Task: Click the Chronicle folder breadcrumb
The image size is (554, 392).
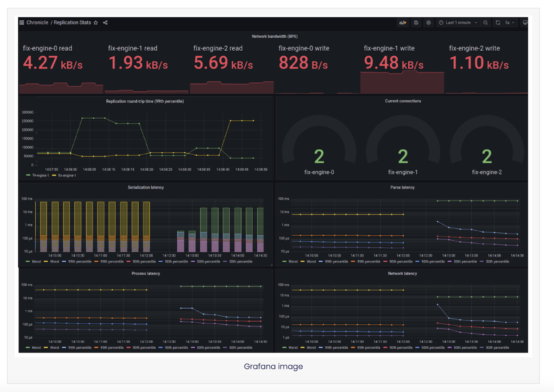Action: tap(37, 23)
